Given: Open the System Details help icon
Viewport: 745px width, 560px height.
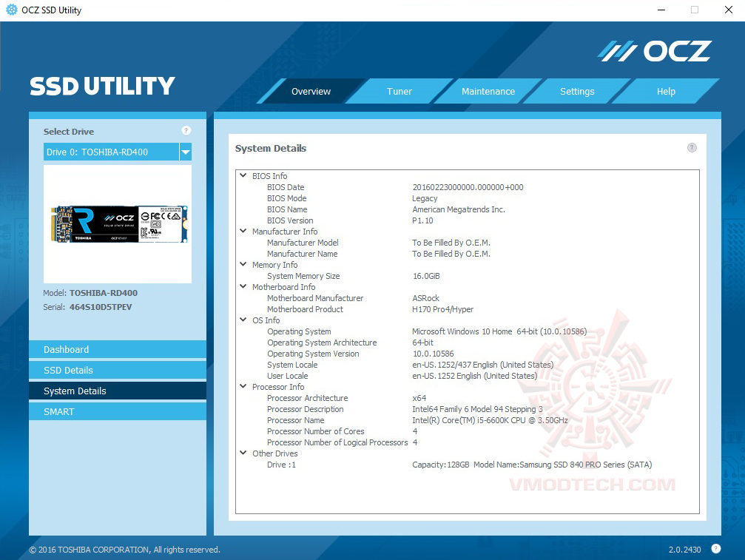Looking at the screenshot, I should (x=692, y=147).
